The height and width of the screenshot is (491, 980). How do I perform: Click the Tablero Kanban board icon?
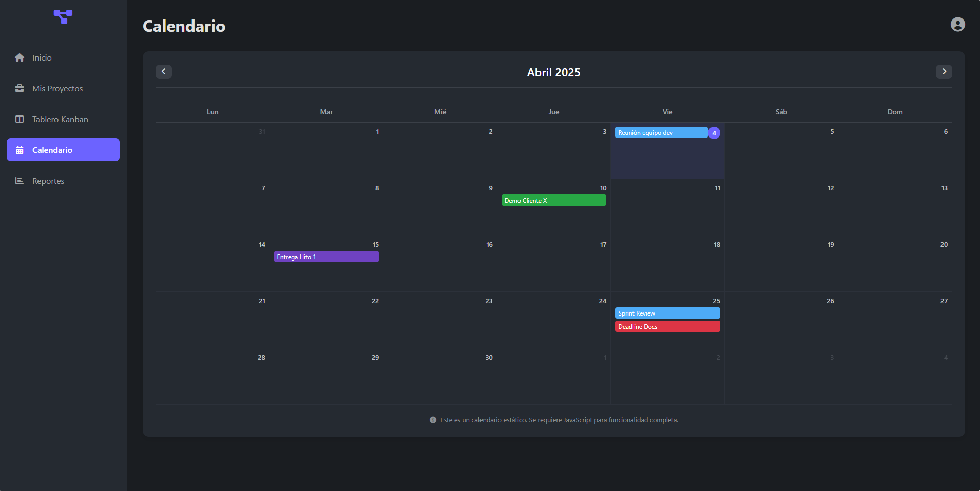coord(20,119)
